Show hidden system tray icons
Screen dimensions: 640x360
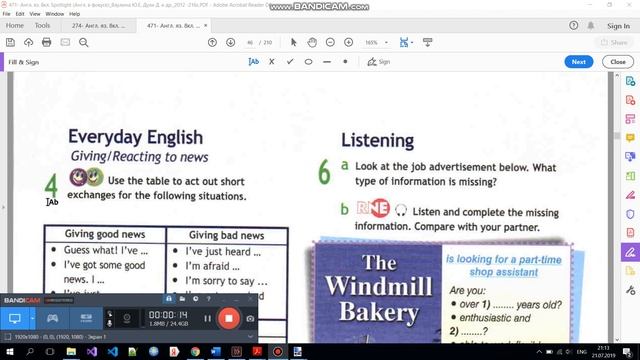point(539,351)
